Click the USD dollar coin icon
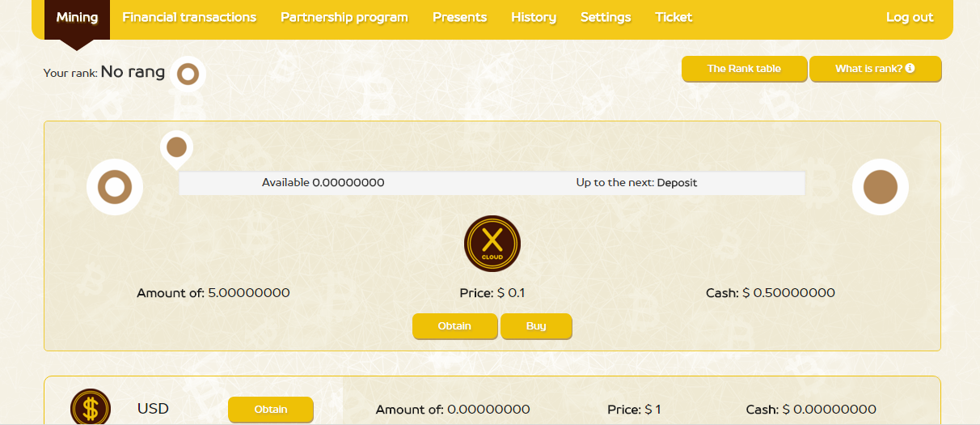This screenshot has width=980, height=425. tap(91, 407)
